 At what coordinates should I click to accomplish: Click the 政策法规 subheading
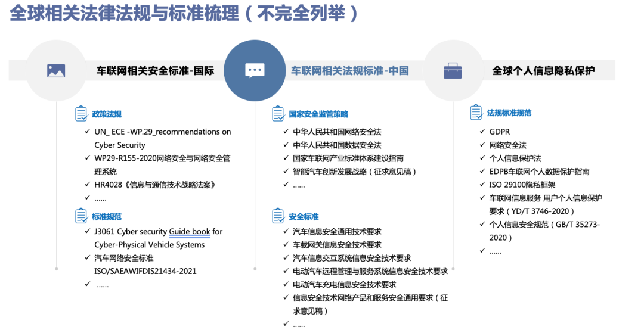coord(107,114)
